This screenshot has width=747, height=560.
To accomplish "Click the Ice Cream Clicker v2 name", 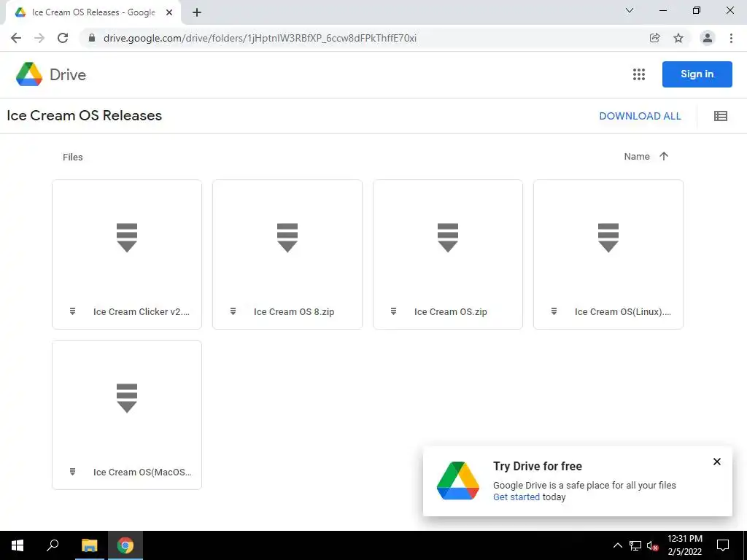I will pos(142,312).
